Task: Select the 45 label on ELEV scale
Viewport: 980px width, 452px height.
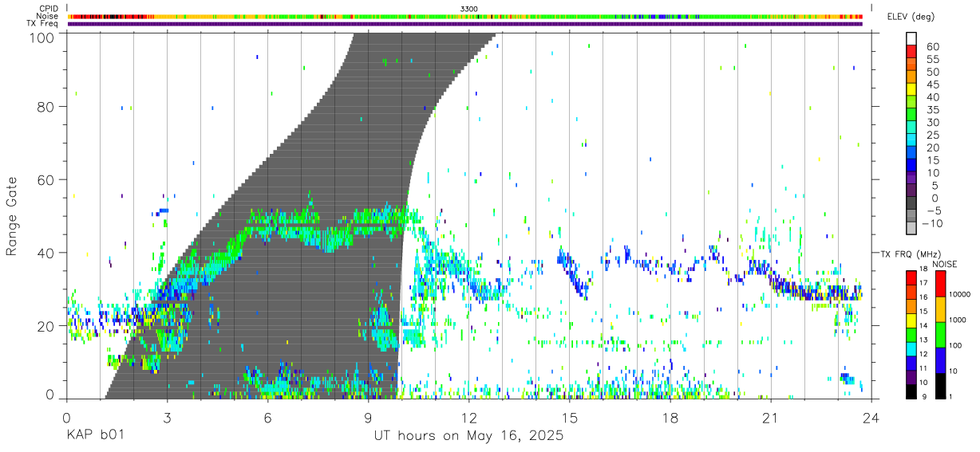Action: pos(931,85)
